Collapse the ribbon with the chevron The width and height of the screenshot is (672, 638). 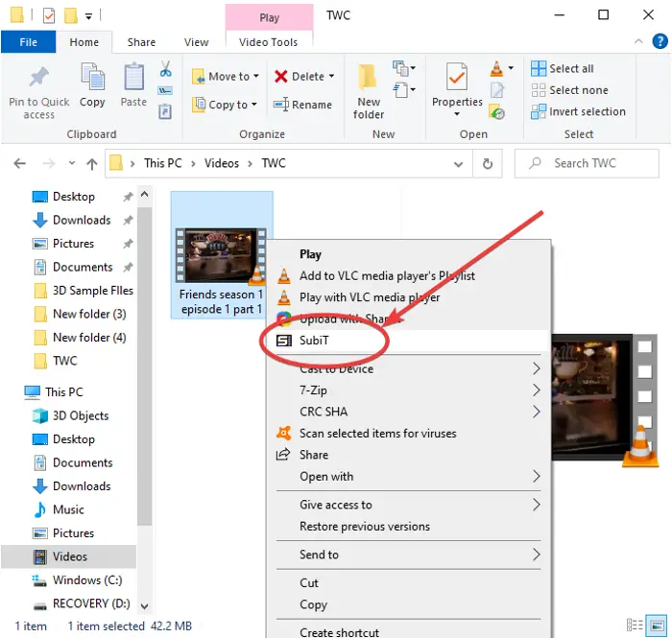click(x=638, y=41)
